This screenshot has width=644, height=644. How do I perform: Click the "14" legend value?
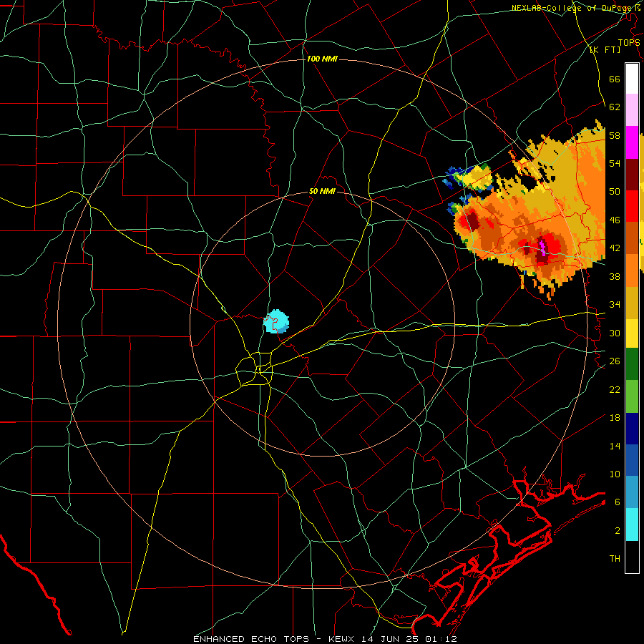tap(615, 446)
